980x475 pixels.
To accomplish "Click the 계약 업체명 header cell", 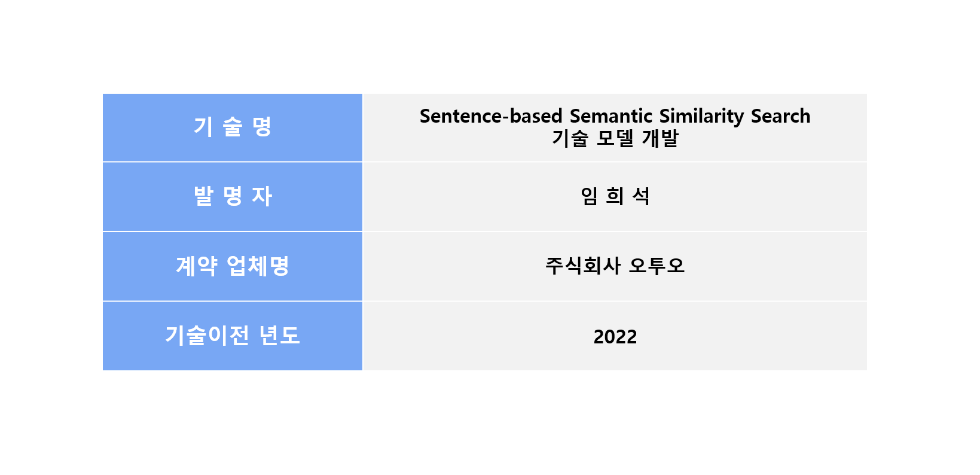I will point(232,266).
